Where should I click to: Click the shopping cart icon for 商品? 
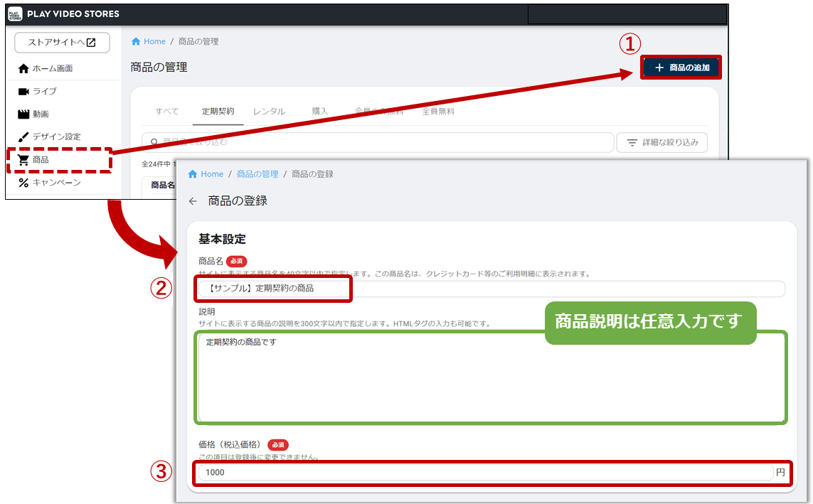[23, 161]
